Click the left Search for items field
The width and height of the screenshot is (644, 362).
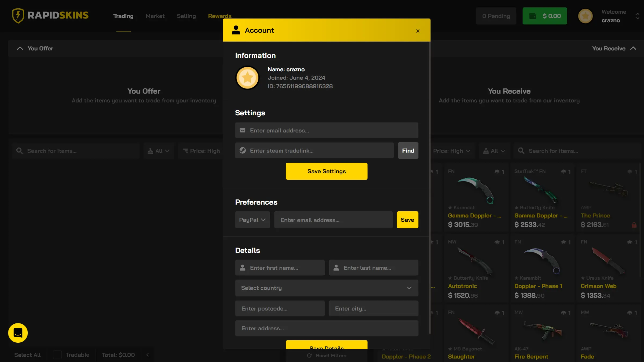click(x=75, y=151)
